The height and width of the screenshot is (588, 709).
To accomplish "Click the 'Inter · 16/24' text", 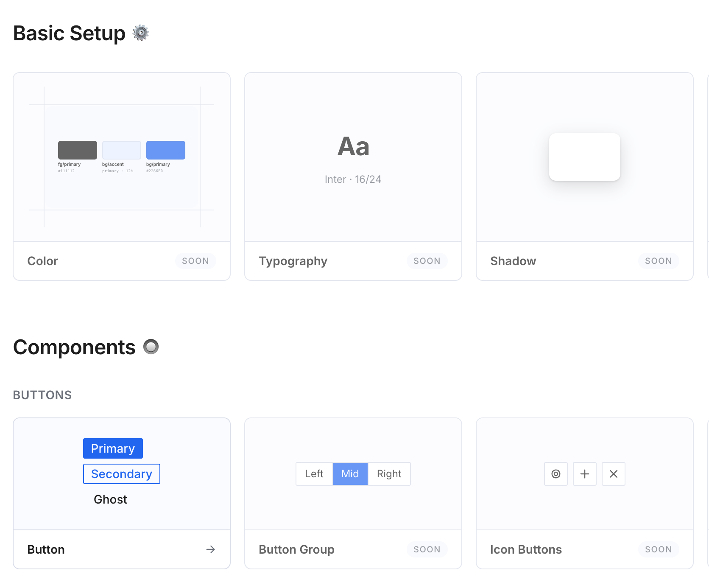I will [353, 179].
